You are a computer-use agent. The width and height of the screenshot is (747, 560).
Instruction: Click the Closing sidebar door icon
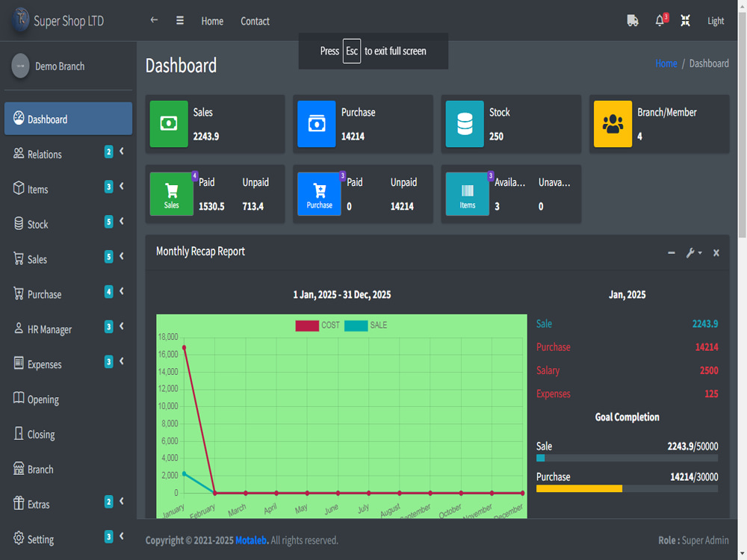pyautogui.click(x=19, y=433)
